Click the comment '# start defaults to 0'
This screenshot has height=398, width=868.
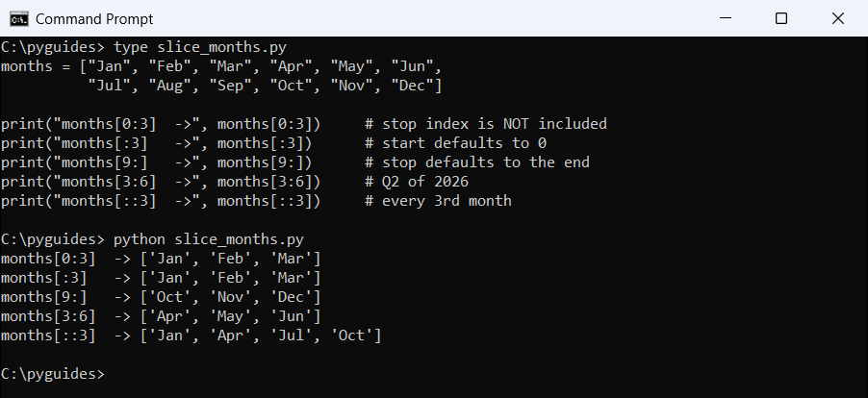[x=455, y=144]
